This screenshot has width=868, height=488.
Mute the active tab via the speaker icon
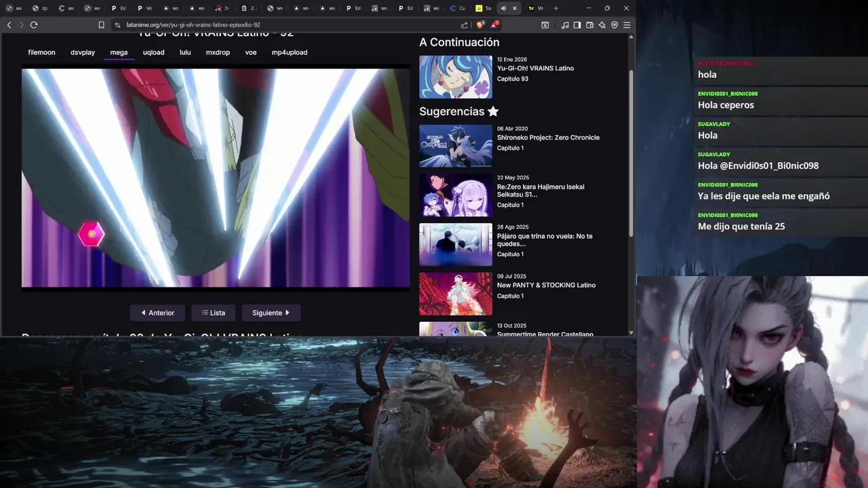pos(503,8)
